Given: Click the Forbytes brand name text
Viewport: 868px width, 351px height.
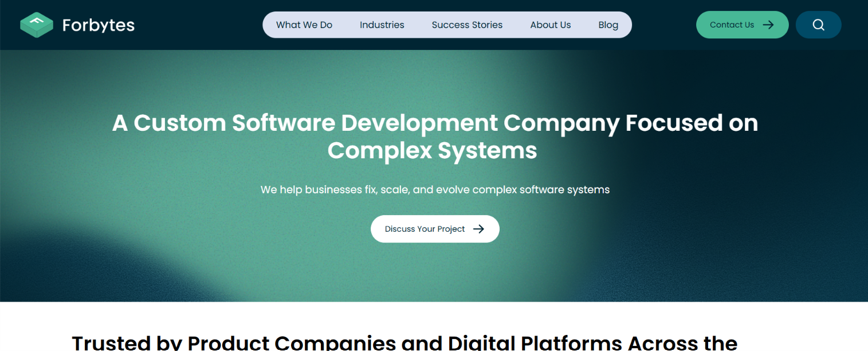Looking at the screenshot, I should 99,25.
